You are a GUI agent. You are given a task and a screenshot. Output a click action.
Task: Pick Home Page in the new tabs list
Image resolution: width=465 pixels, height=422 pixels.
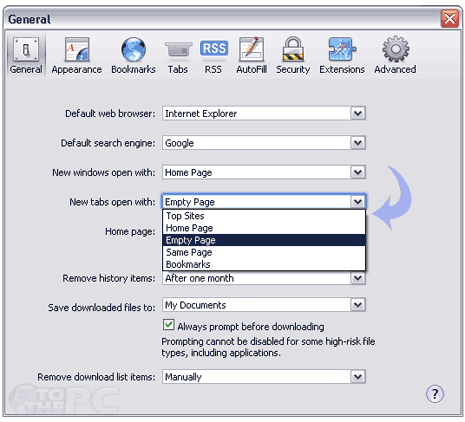(264, 228)
